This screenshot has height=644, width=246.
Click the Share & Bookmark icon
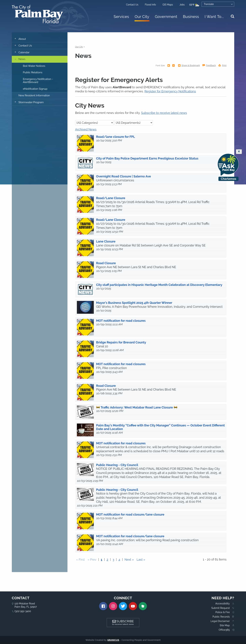(x=179, y=66)
